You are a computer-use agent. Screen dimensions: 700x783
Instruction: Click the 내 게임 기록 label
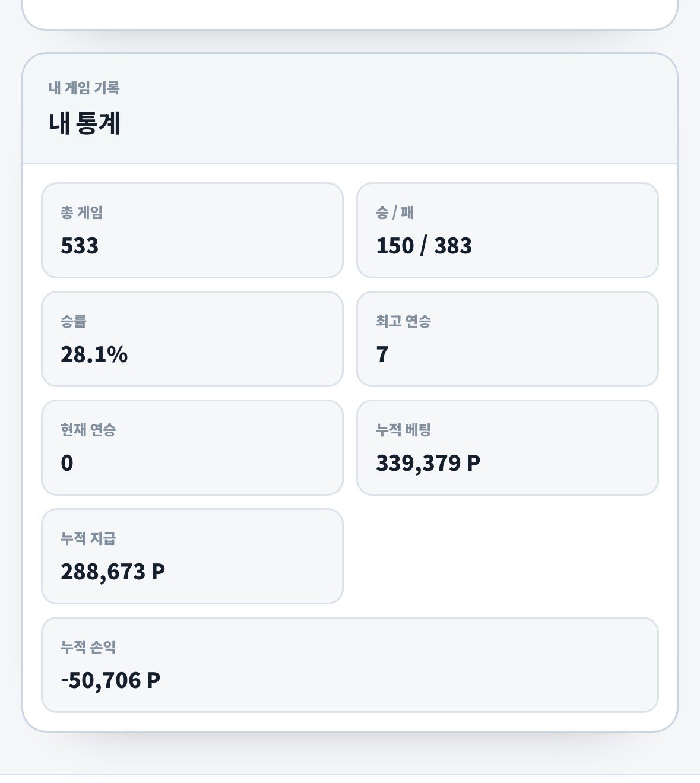84,88
